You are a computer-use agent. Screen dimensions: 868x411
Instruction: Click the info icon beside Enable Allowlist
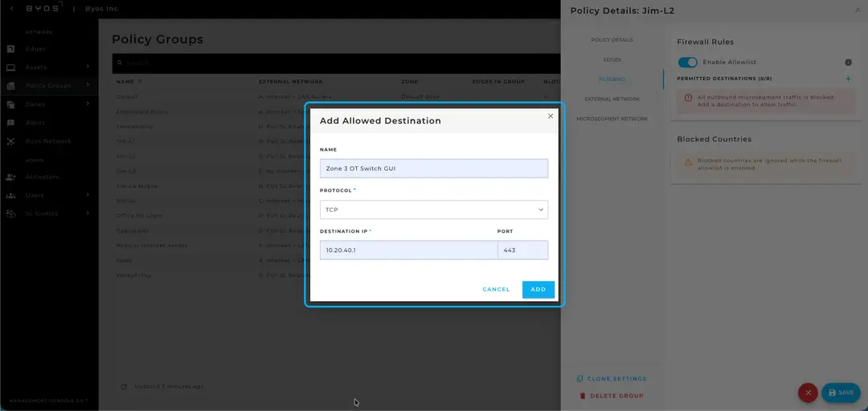coord(848,63)
